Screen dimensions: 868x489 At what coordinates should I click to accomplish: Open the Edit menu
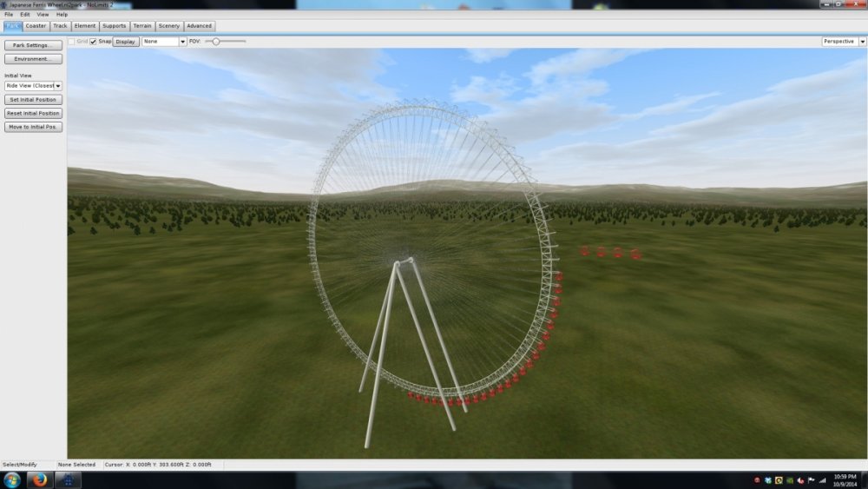(x=24, y=15)
